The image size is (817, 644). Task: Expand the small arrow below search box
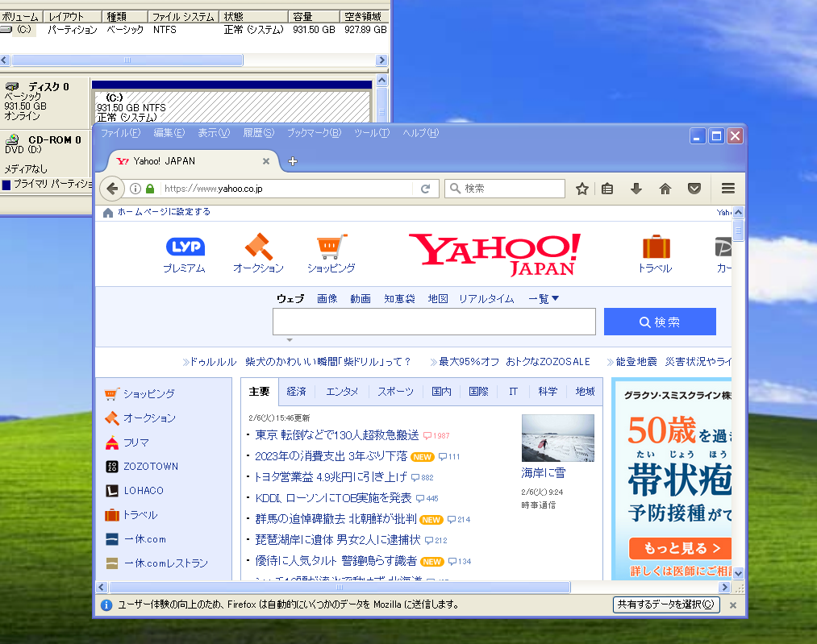[290, 340]
